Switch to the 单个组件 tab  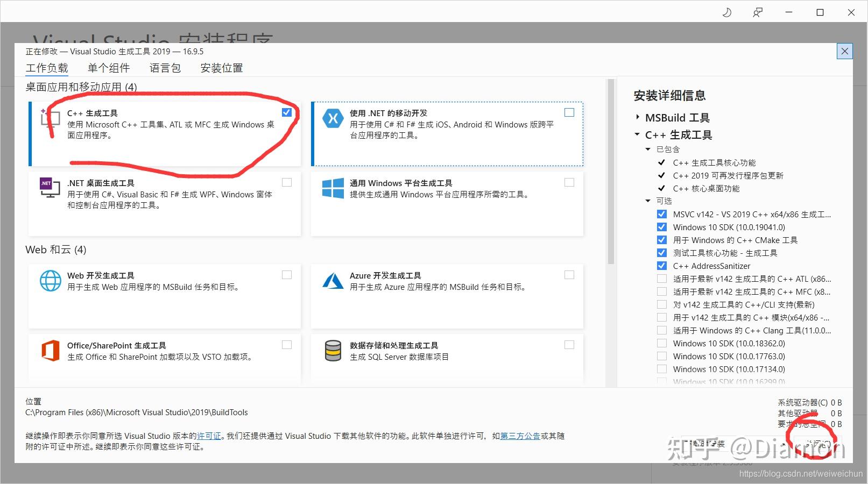(109, 68)
